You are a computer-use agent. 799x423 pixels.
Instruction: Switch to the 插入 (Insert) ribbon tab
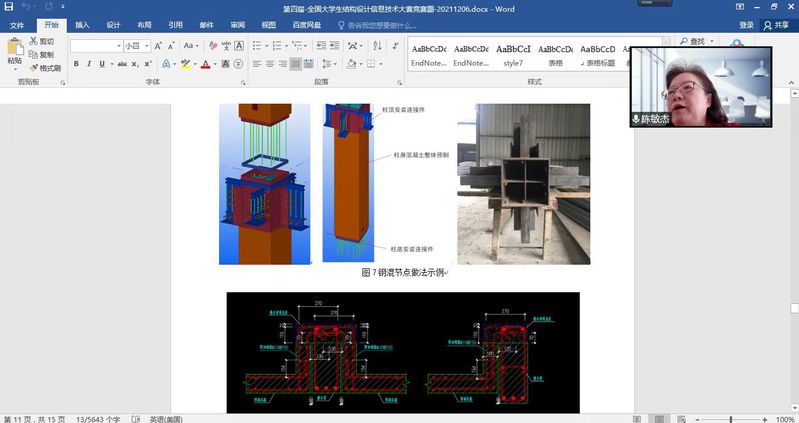point(82,25)
